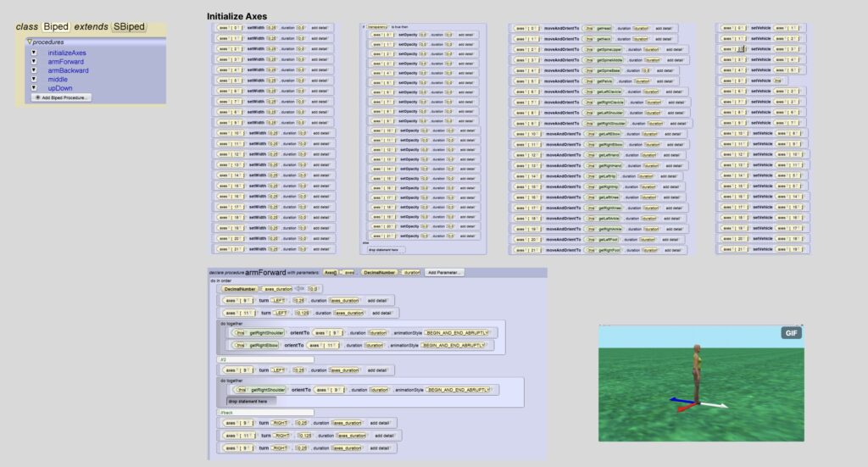
Task: Click the armForward procedure name in declaration
Action: point(265,272)
